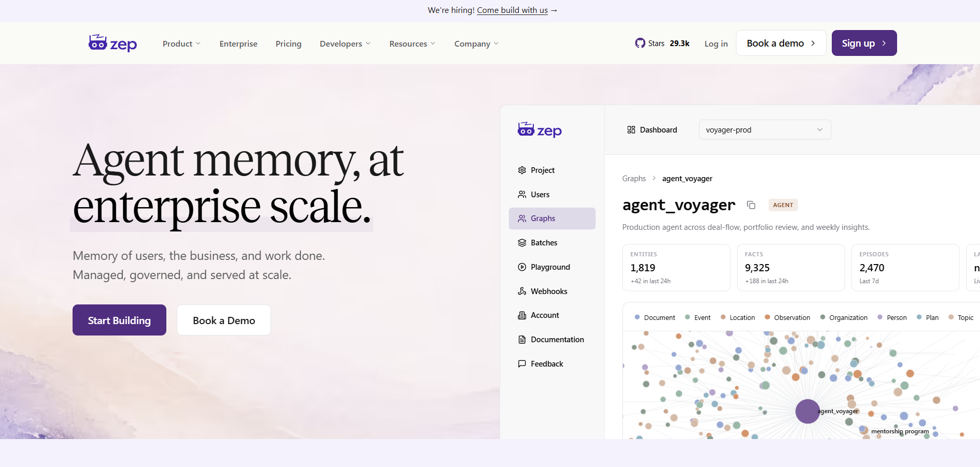Image resolution: width=980 pixels, height=467 pixels.
Task: Click the Facts 9,325 stat card
Action: pyautogui.click(x=791, y=268)
